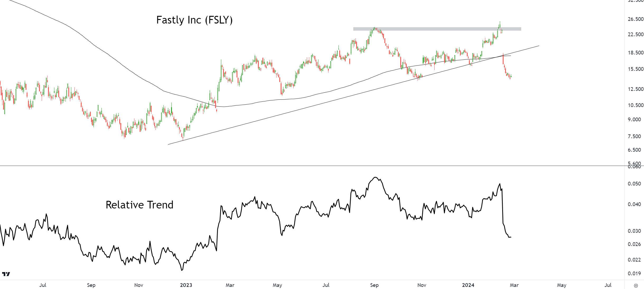Click the 0.030 relative trend axis label

point(634,231)
